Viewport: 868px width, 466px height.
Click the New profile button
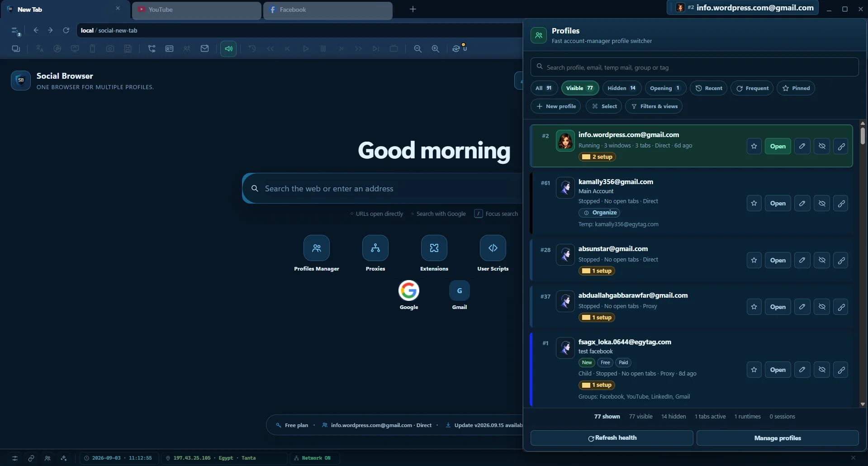pos(556,106)
